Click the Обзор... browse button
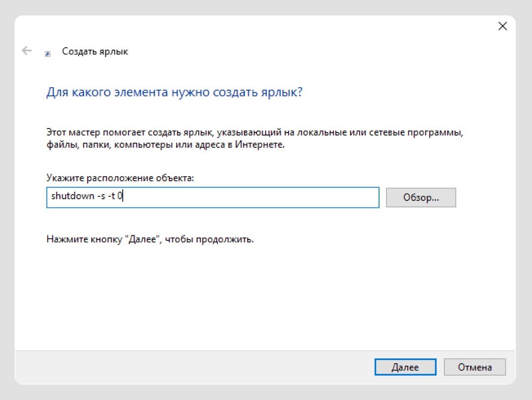 click(421, 198)
